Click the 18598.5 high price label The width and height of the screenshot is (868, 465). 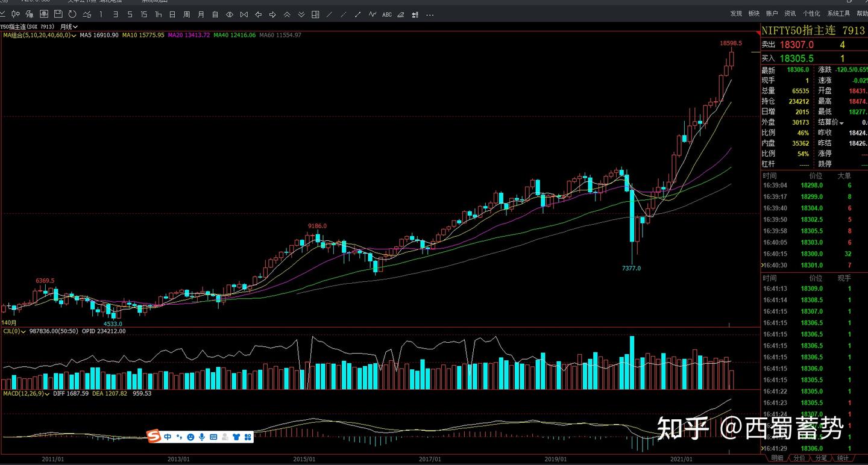coord(731,43)
